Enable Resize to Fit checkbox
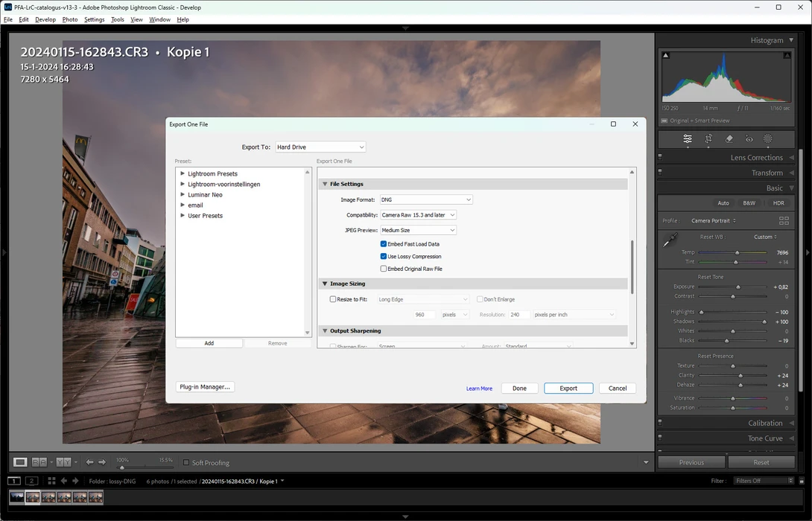812x521 pixels. (x=333, y=299)
